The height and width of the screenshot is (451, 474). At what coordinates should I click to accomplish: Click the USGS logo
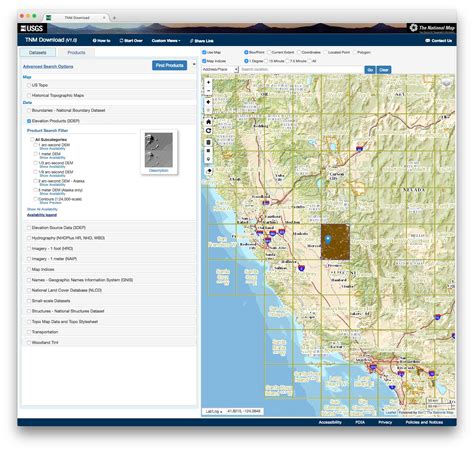point(32,28)
